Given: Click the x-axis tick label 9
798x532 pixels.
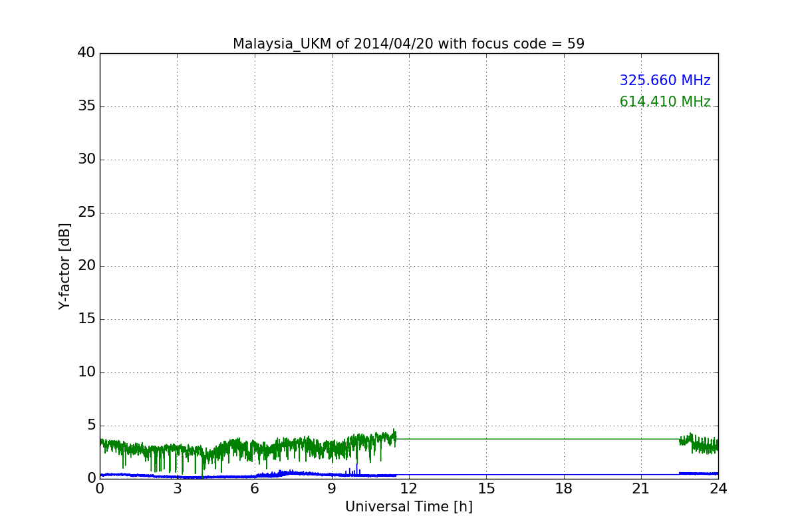Looking at the screenshot, I should point(332,488).
